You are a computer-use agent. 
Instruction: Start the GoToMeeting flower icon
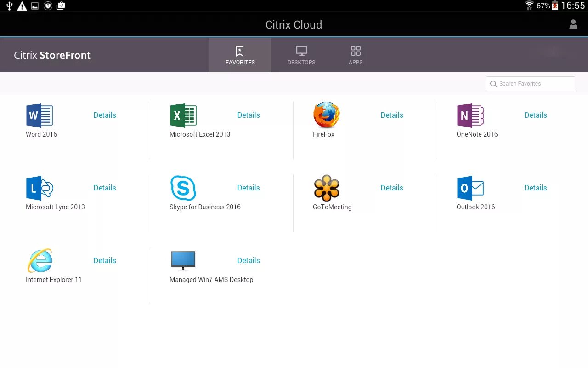327,188
